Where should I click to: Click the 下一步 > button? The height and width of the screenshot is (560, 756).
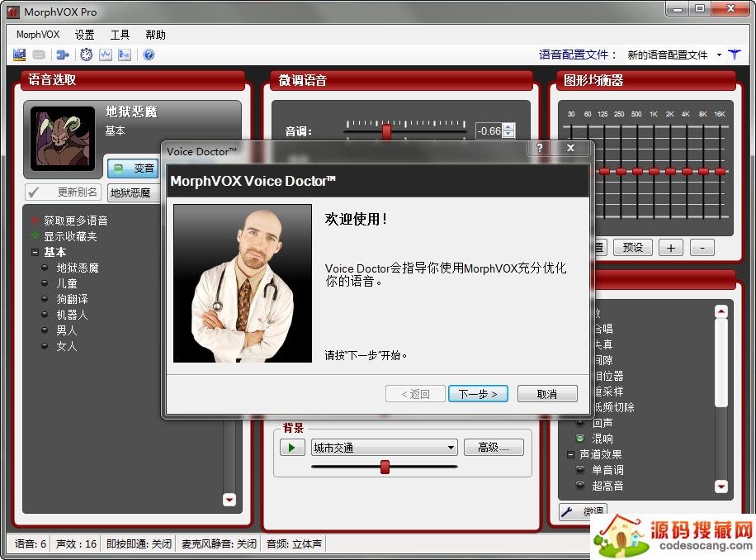(x=478, y=394)
